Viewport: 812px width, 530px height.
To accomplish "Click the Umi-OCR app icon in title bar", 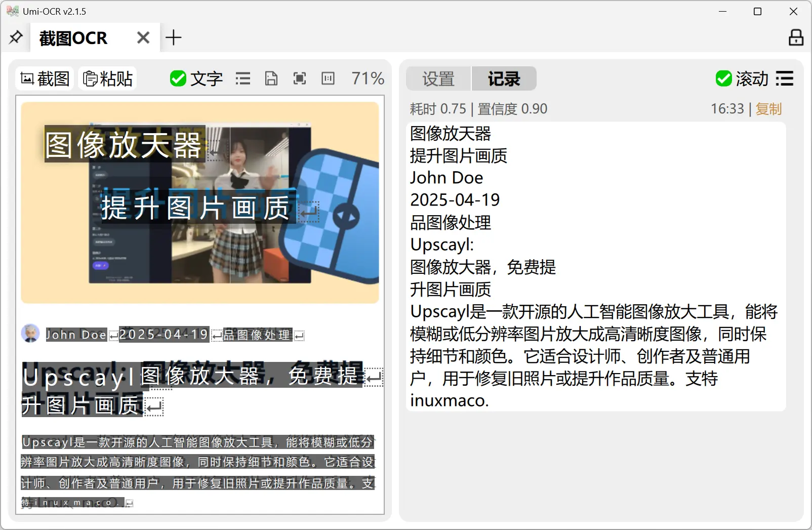I will point(12,11).
